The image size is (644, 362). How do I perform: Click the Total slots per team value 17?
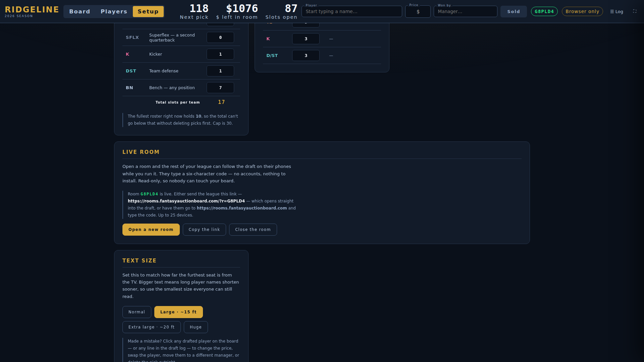coord(221,102)
